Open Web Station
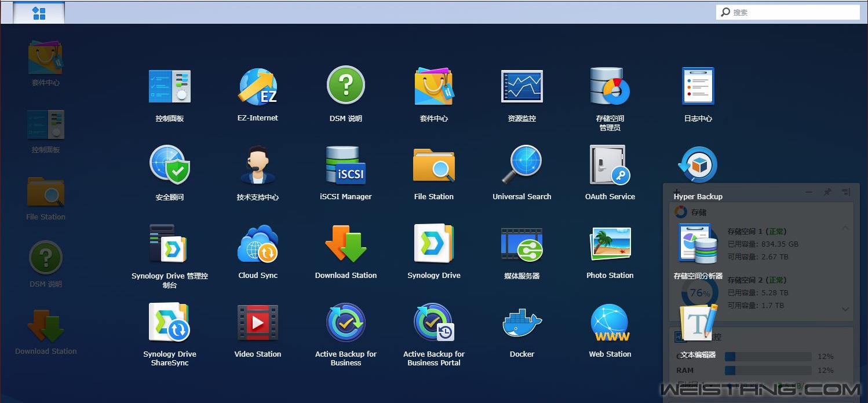The image size is (868, 403). click(x=610, y=323)
